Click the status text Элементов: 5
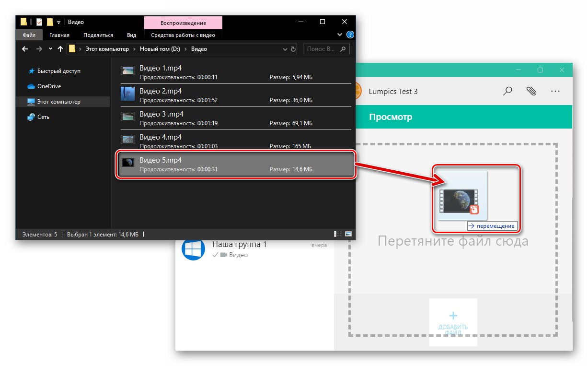 39,234
